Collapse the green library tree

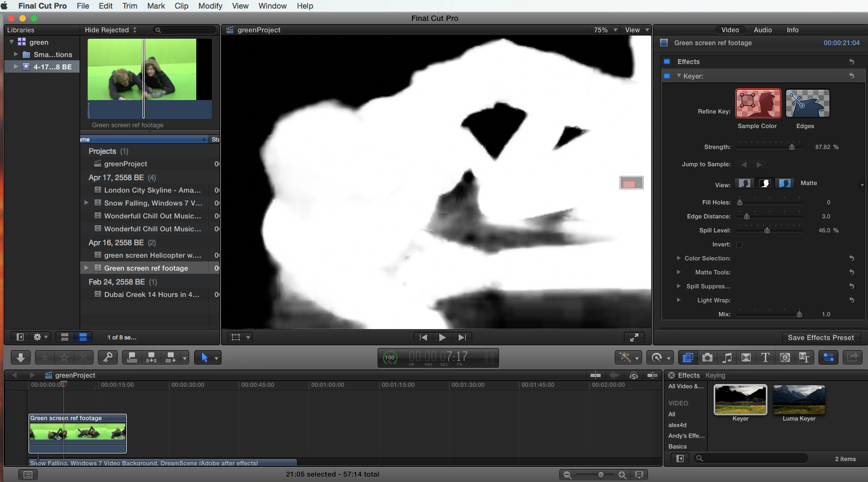(x=12, y=42)
